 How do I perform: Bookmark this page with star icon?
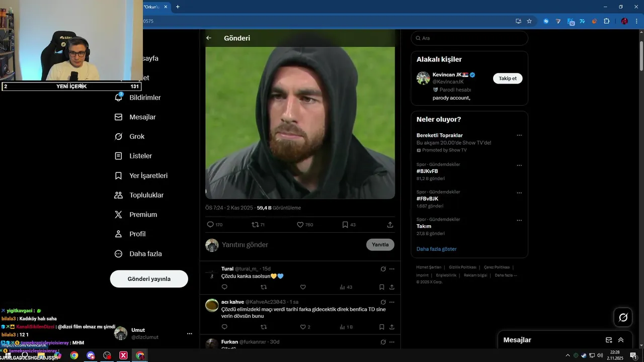pyautogui.click(x=529, y=21)
